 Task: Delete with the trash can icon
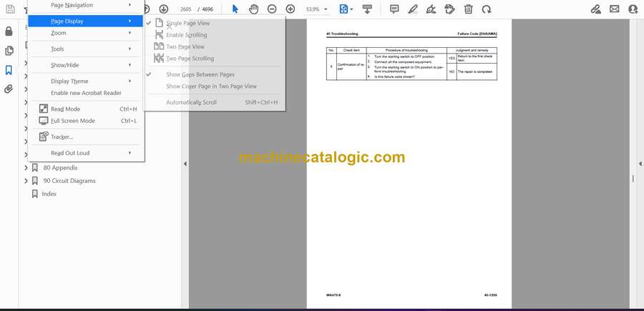pos(468,9)
